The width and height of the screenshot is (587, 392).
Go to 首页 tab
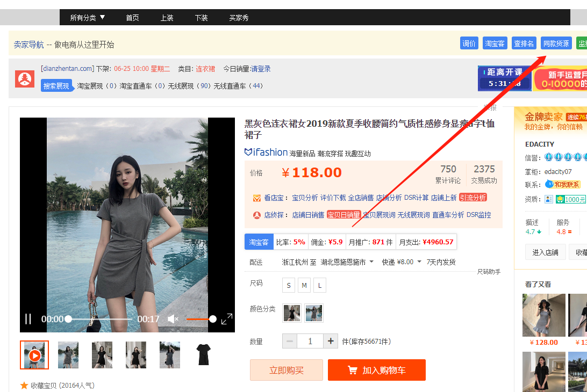[132, 18]
